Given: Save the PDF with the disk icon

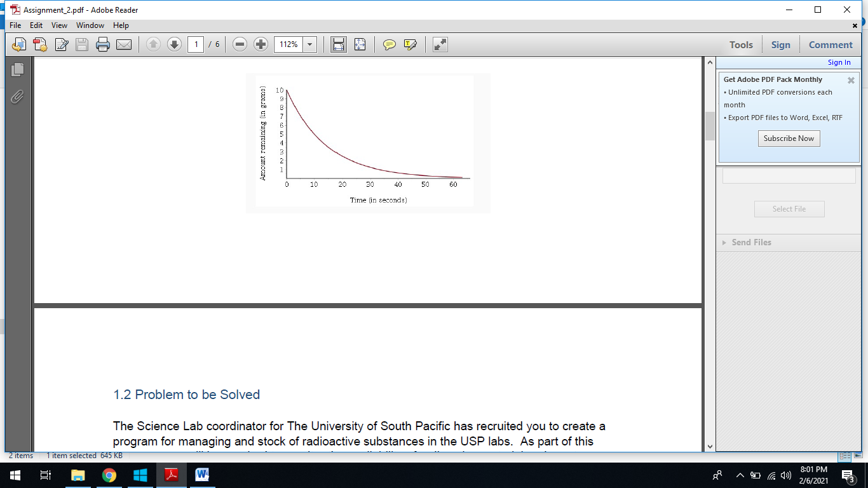Looking at the screenshot, I should (x=83, y=44).
